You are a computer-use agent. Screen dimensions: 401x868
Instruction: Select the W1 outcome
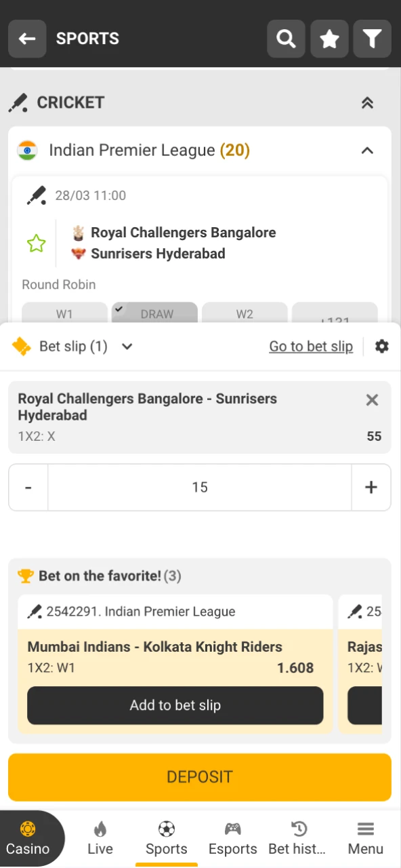point(64,313)
